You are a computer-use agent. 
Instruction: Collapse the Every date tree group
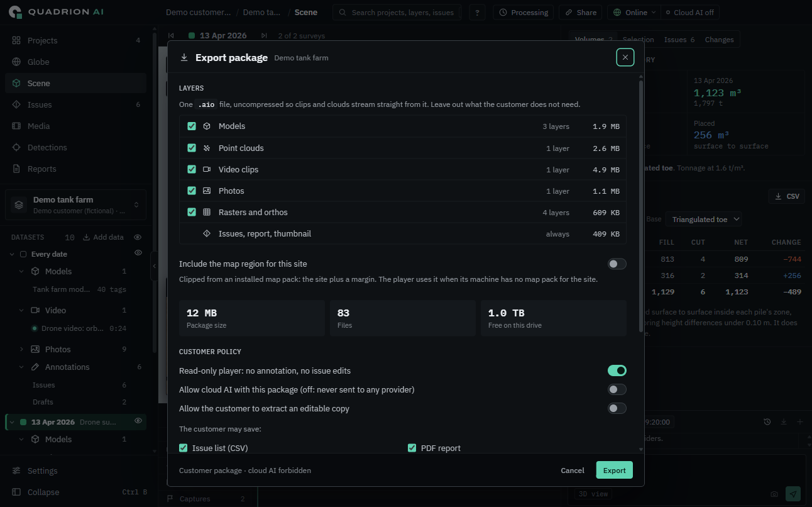12,254
